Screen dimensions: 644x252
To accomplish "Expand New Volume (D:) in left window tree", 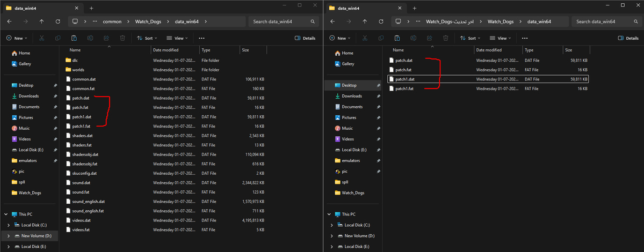I will point(9,235).
